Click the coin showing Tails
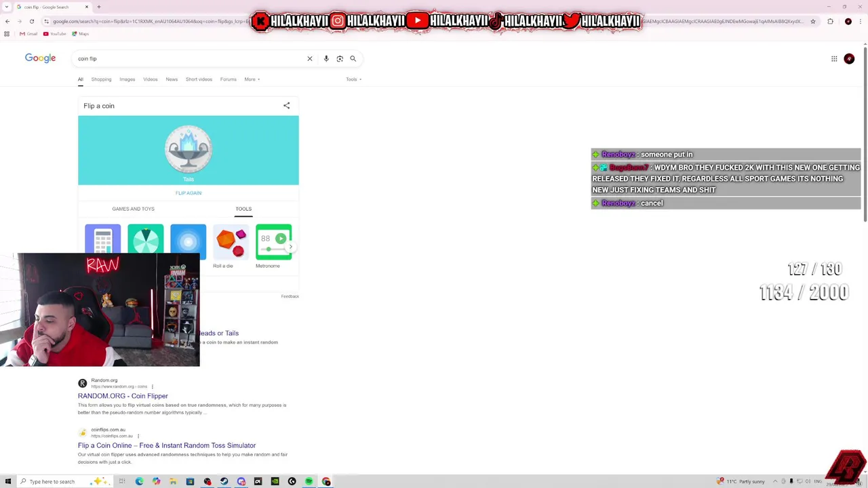Image resolution: width=868 pixels, height=488 pixels. (x=188, y=148)
